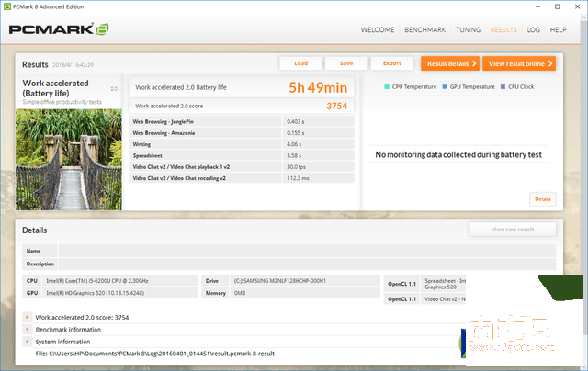The width and height of the screenshot is (588, 371).
Task: Expand the System information section
Action: coord(27,342)
